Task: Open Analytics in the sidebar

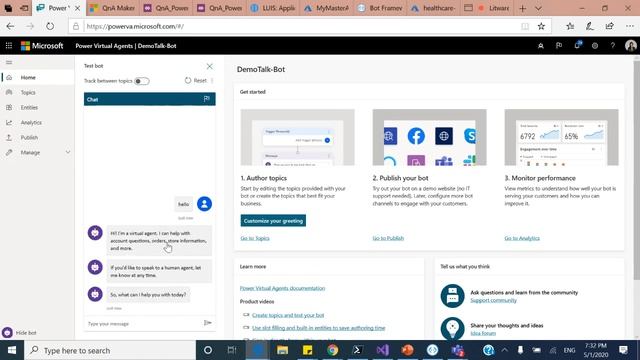Action: point(31,122)
